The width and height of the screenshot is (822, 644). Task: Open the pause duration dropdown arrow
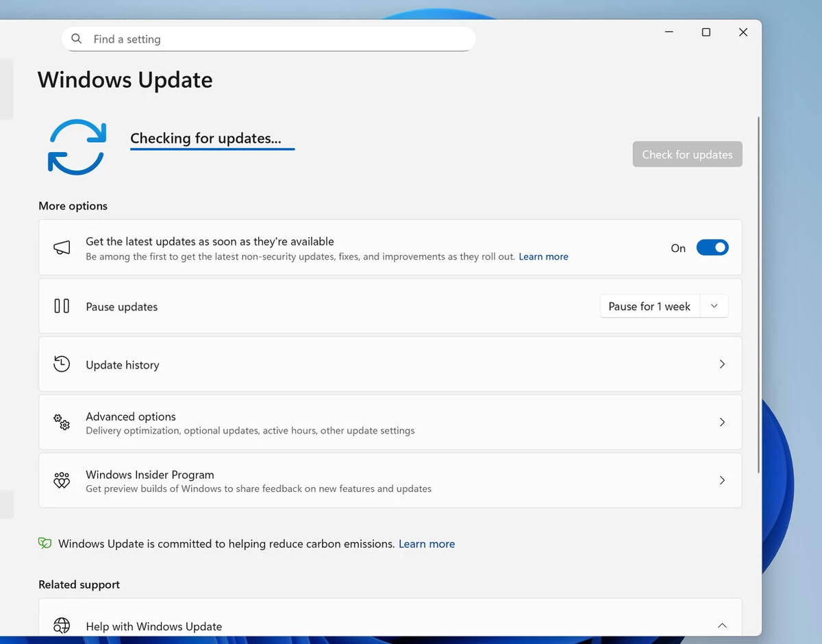(x=714, y=306)
